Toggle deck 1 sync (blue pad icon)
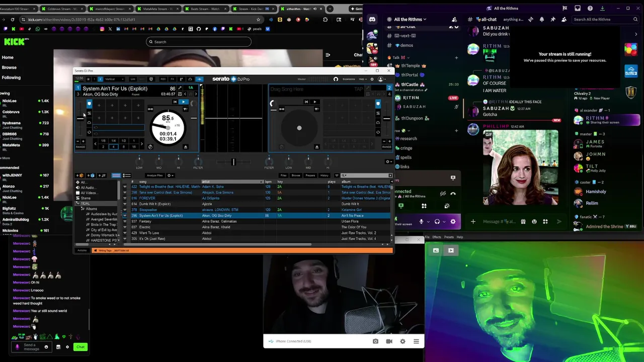The image size is (644, 362). [x=89, y=104]
